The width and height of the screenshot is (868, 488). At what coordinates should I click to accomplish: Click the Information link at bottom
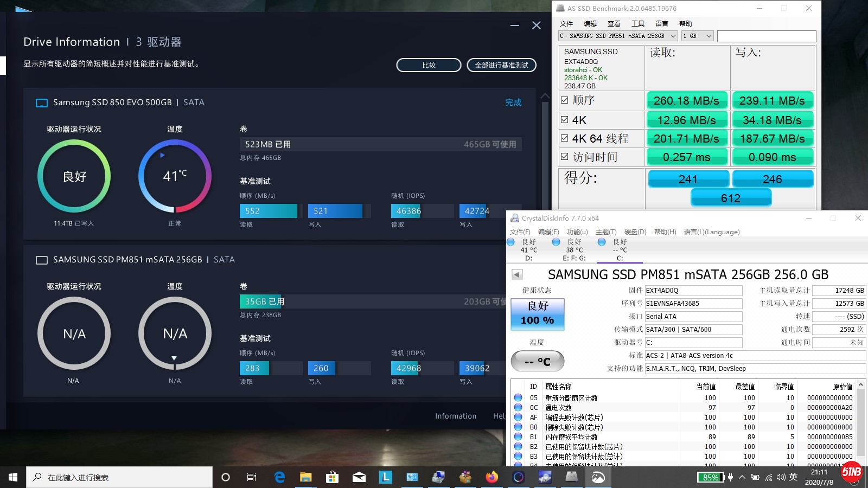coord(456,416)
